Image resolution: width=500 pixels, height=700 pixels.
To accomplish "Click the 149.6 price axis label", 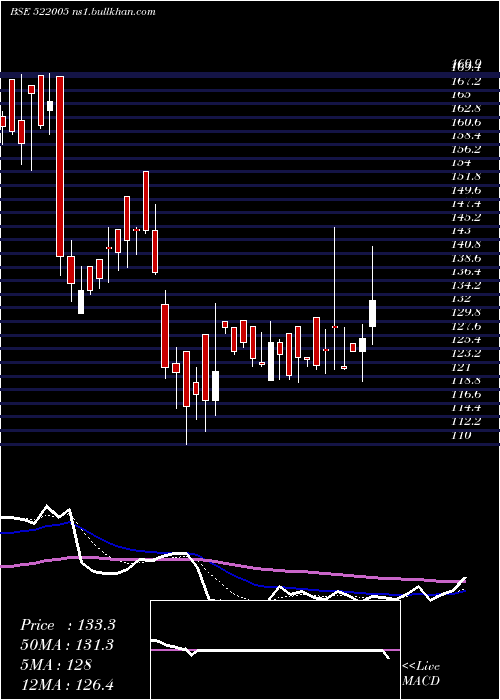I will click(467, 190).
